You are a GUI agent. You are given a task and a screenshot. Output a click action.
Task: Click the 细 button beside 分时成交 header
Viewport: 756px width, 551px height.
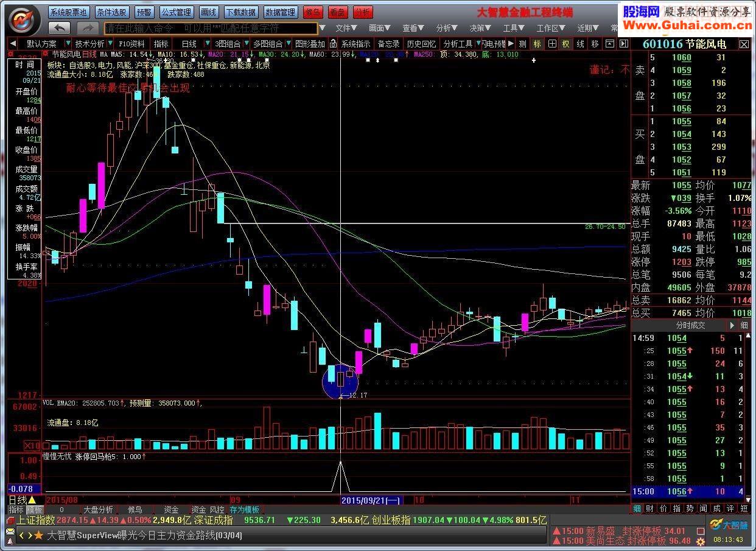744,325
